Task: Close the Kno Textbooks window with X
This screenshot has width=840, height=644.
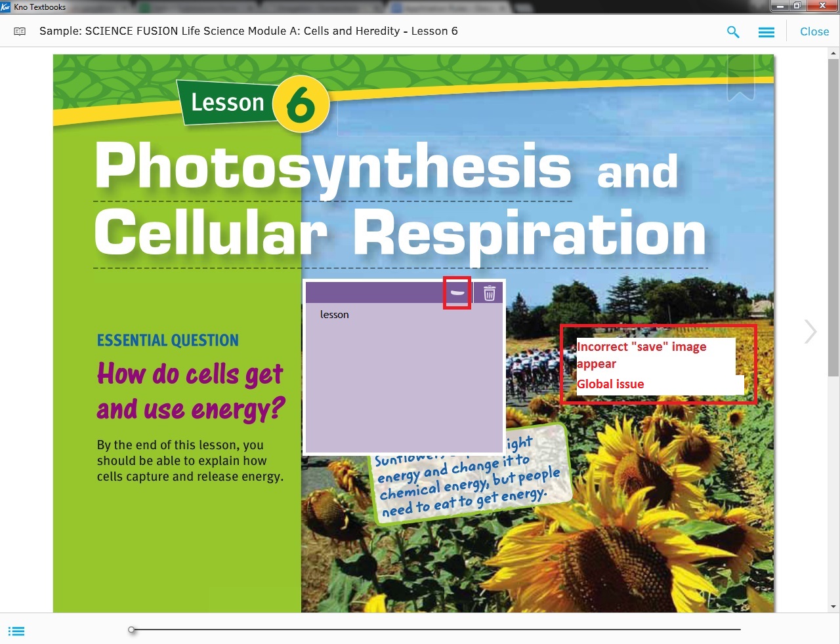Action: pyautogui.click(x=822, y=6)
